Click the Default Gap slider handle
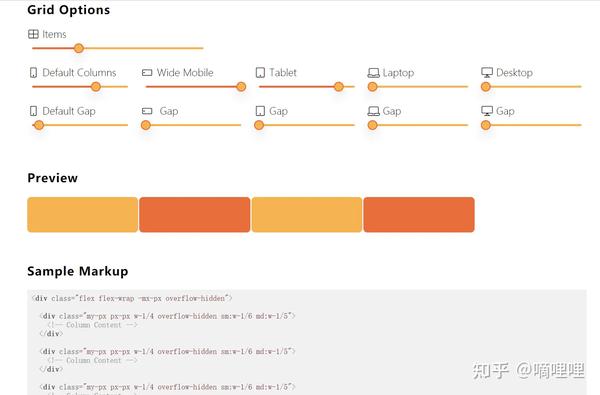Viewport: 600px width, 395px height. tap(39, 125)
